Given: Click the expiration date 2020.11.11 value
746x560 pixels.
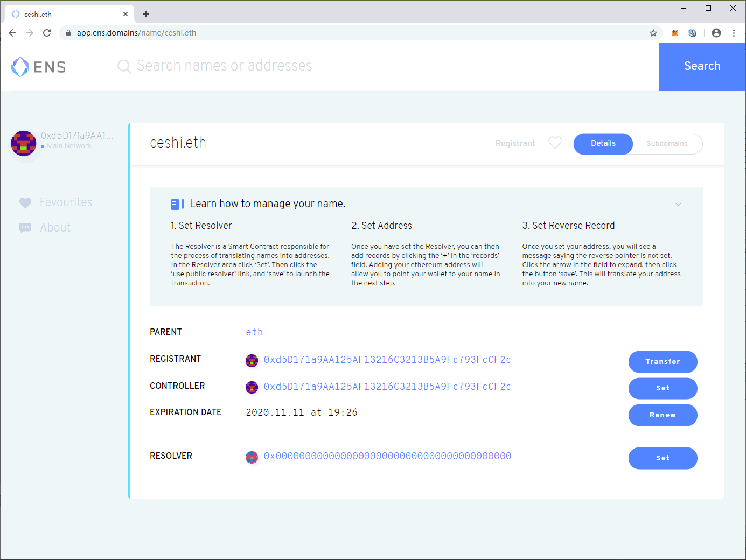Looking at the screenshot, I should tap(302, 412).
